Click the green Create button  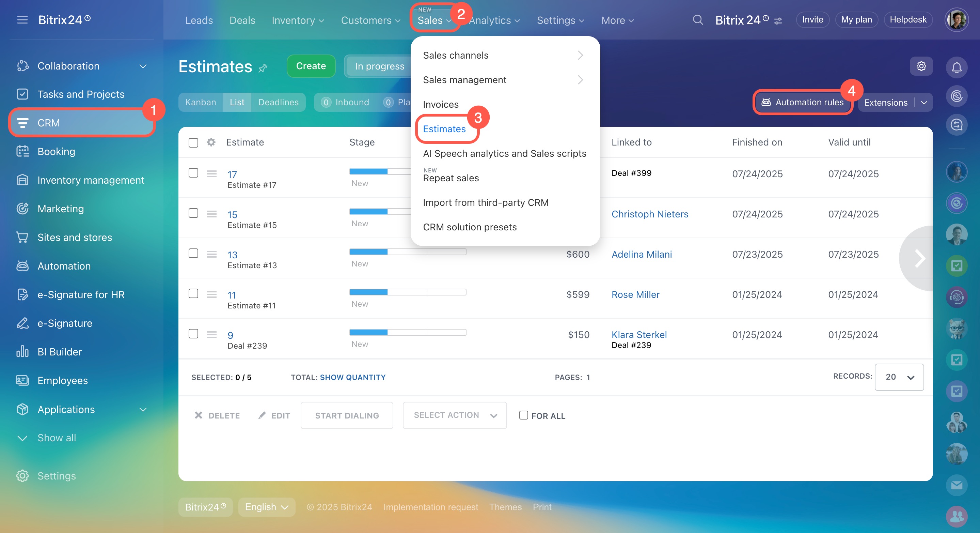pos(311,66)
